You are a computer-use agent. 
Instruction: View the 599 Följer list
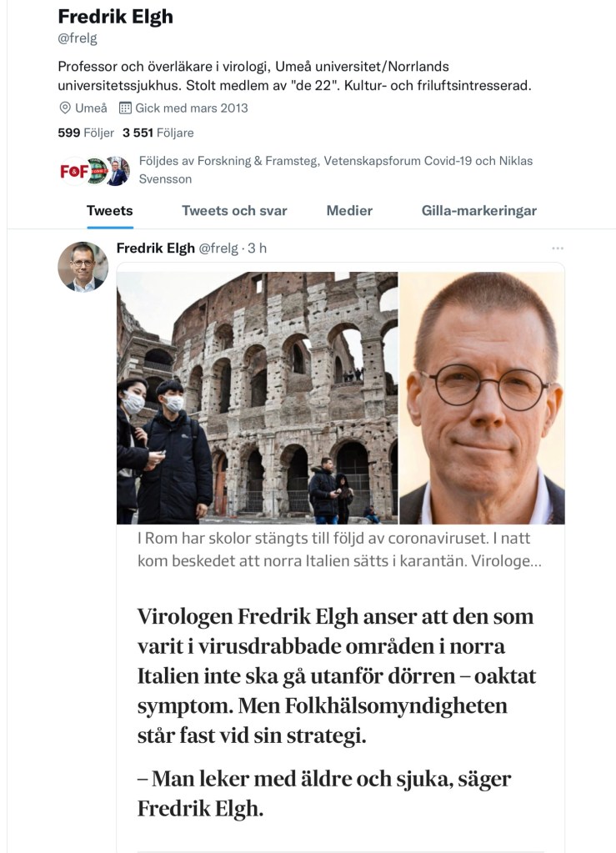coord(86,133)
